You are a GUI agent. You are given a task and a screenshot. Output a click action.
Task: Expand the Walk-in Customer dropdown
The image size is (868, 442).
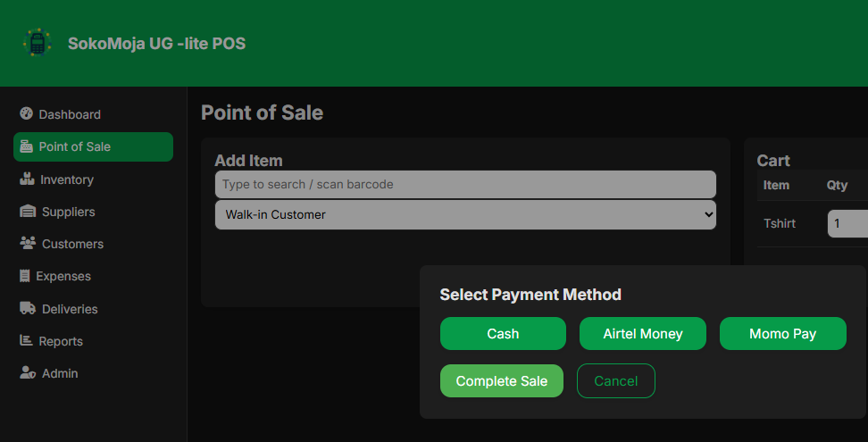(465, 214)
